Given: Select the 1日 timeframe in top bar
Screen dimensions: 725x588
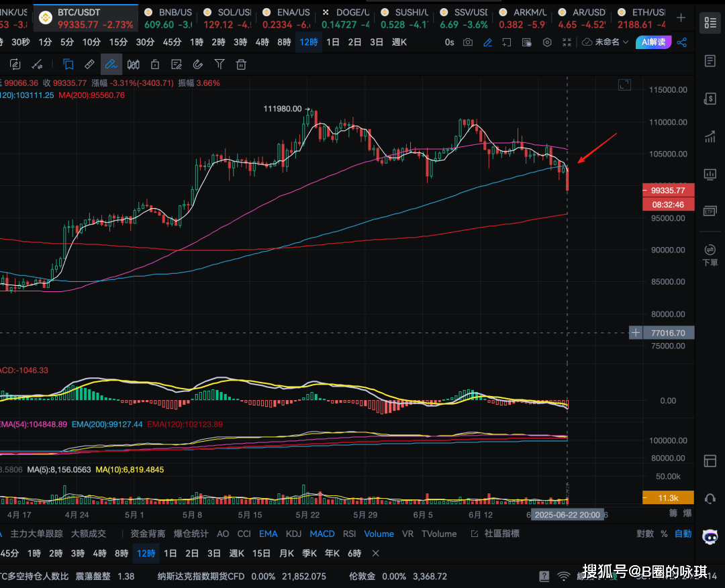Looking at the screenshot, I should coord(332,42).
